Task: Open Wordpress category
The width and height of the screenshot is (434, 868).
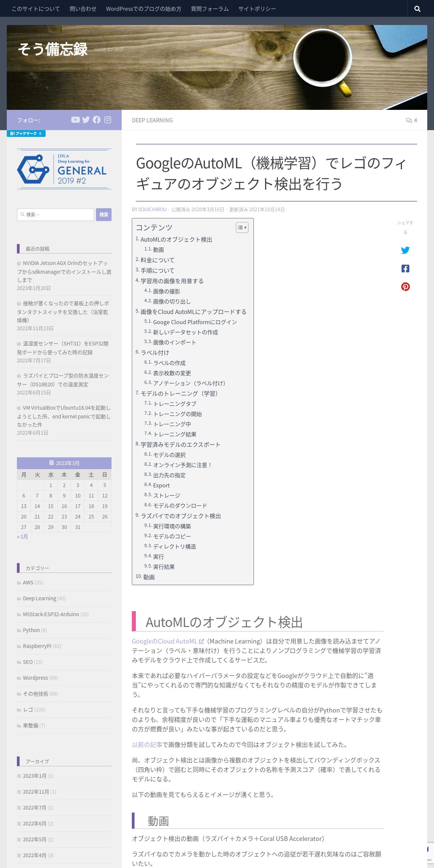Action: (35, 678)
